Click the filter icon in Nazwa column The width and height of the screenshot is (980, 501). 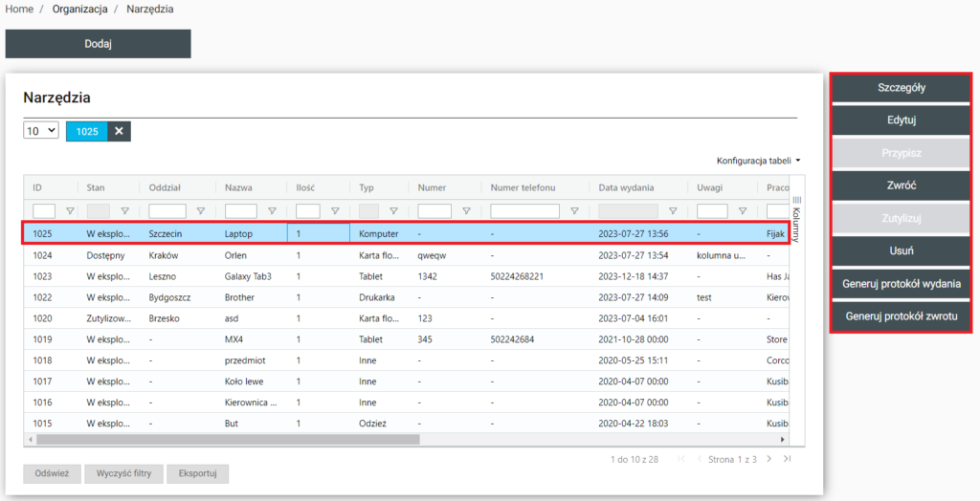(x=272, y=211)
